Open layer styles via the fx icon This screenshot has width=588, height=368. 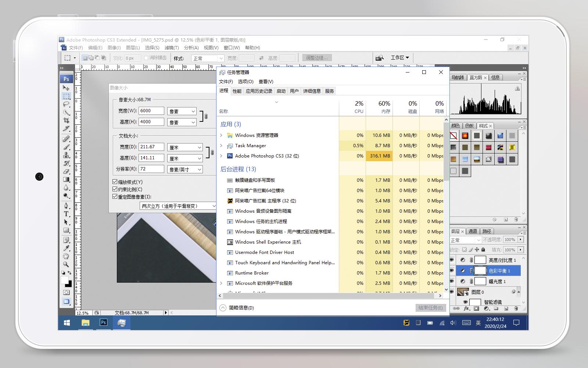tap(466, 308)
